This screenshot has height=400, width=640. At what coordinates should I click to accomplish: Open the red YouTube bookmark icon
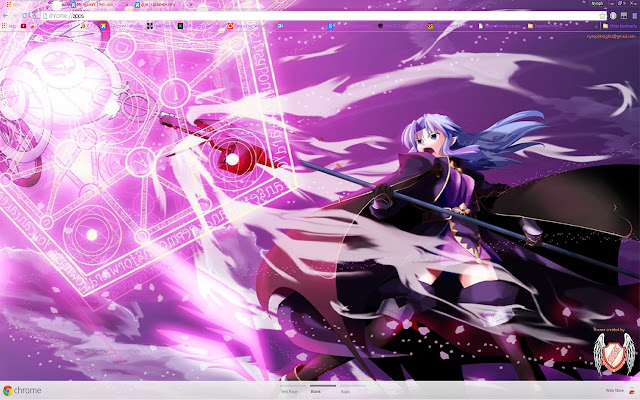click(23, 26)
